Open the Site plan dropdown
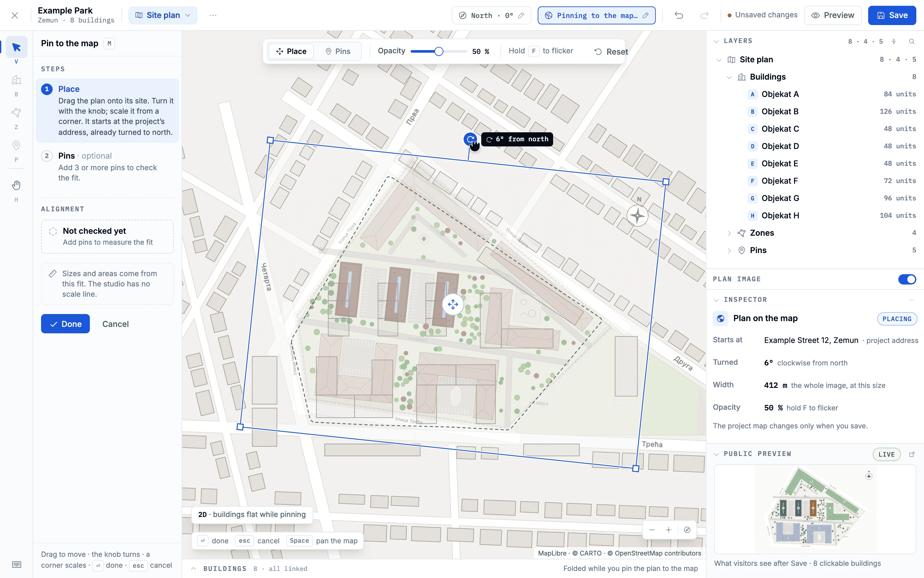Image resolution: width=924 pixels, height=578 pixels. tap(163, 15)
